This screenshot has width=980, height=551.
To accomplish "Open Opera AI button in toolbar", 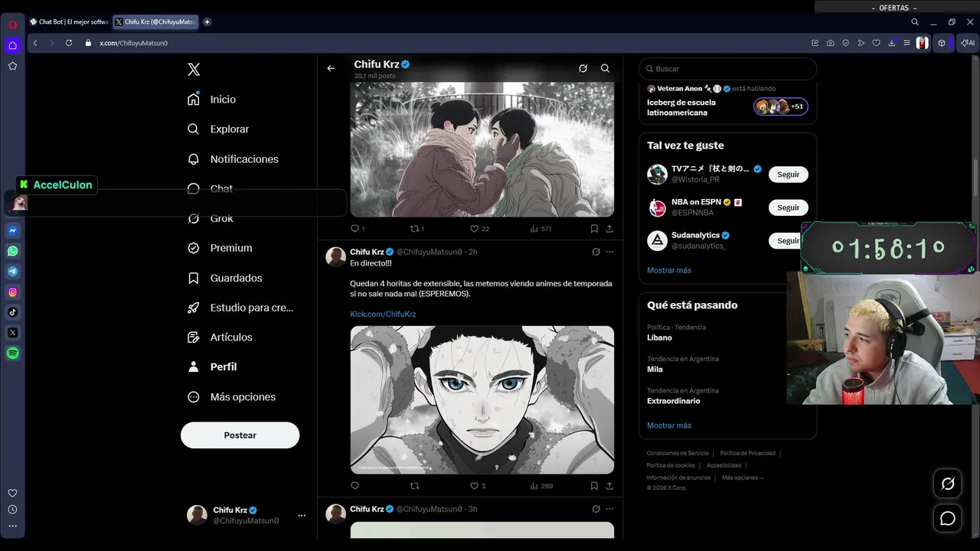I will [x=968, y=43].
